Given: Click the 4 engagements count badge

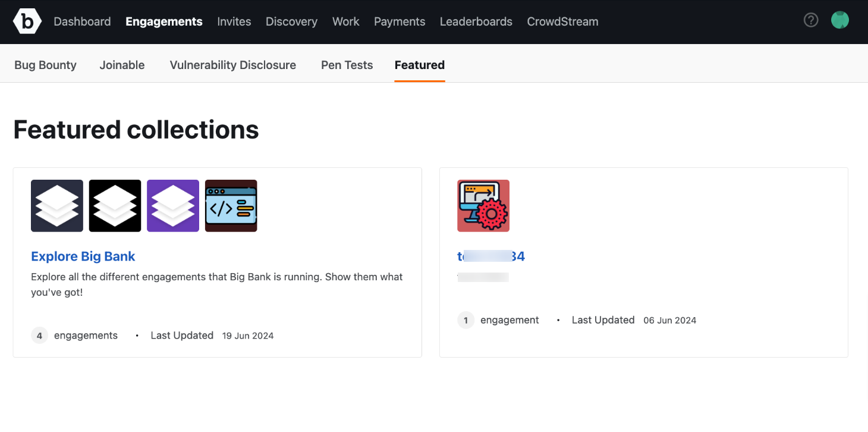Looking at the screenshot, I should [x=39, y=336].
